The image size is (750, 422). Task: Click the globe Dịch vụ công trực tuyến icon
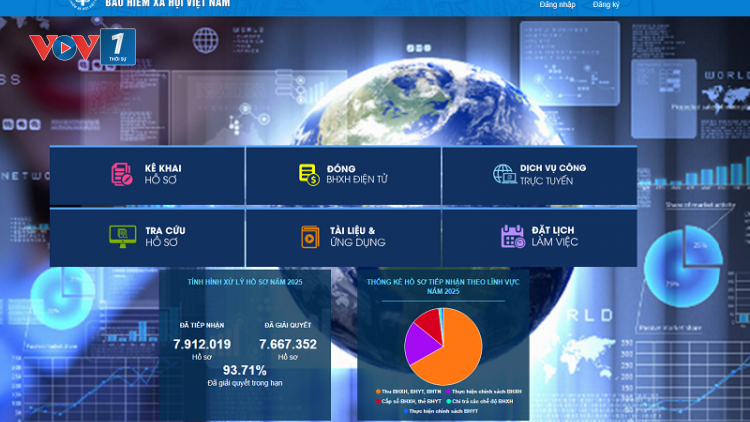(504, 174)
